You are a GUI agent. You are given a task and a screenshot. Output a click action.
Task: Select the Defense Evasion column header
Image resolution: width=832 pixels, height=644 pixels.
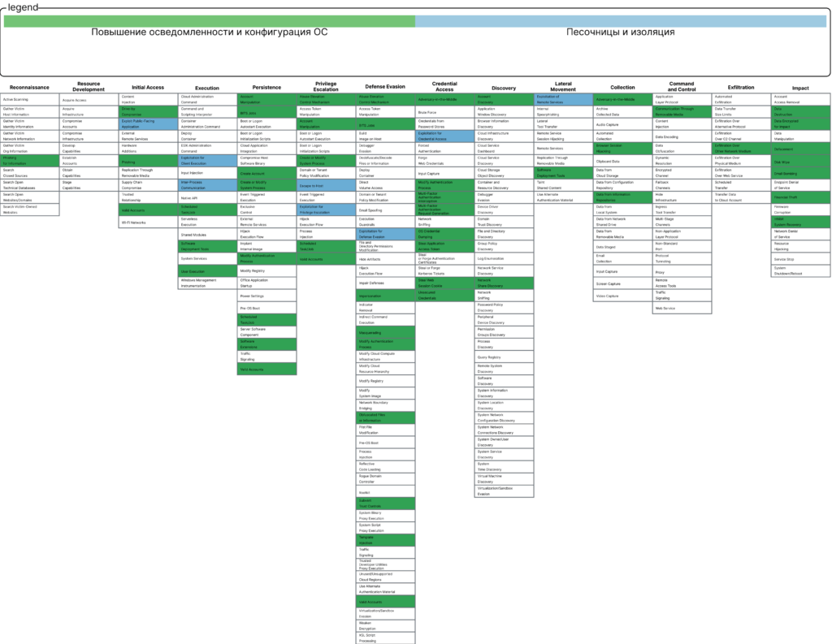384,87
